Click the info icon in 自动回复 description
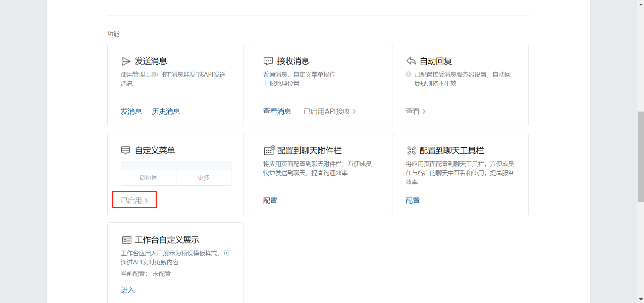The image size is (644, 303). click(x=408, y=75)
